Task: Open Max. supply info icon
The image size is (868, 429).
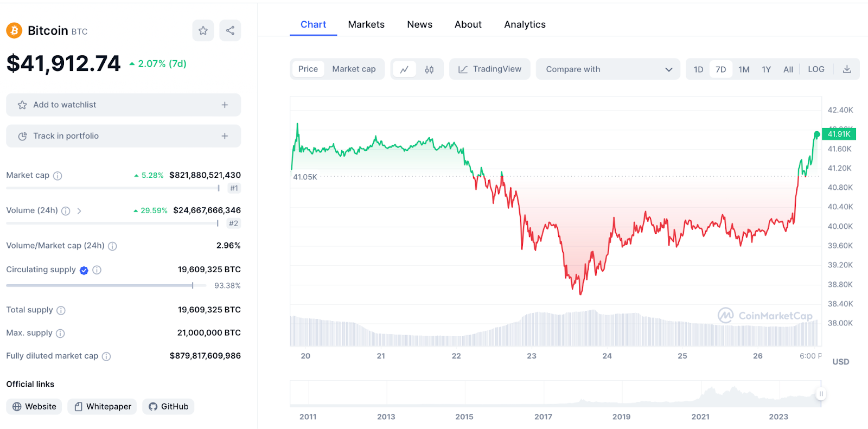Action: (60, 334)
